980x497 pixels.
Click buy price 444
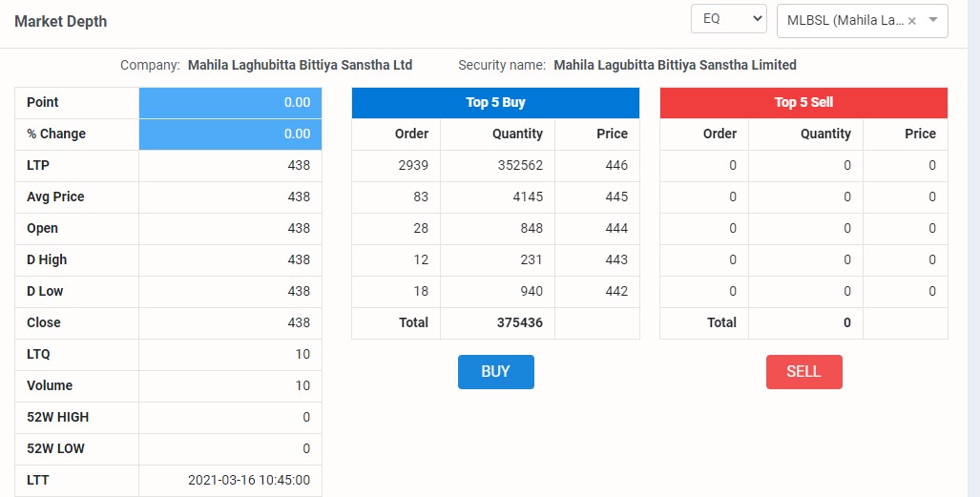click(x=616, y=228)
